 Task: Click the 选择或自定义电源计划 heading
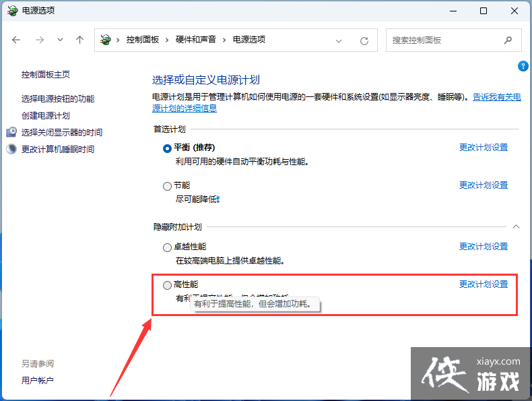tap(205, 80)
